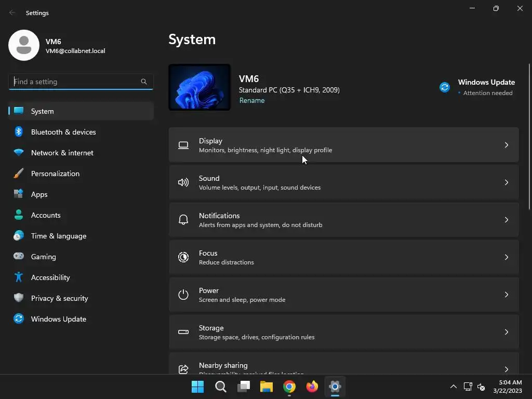
Task: Click the network tray icon
Action: (468, 387)
